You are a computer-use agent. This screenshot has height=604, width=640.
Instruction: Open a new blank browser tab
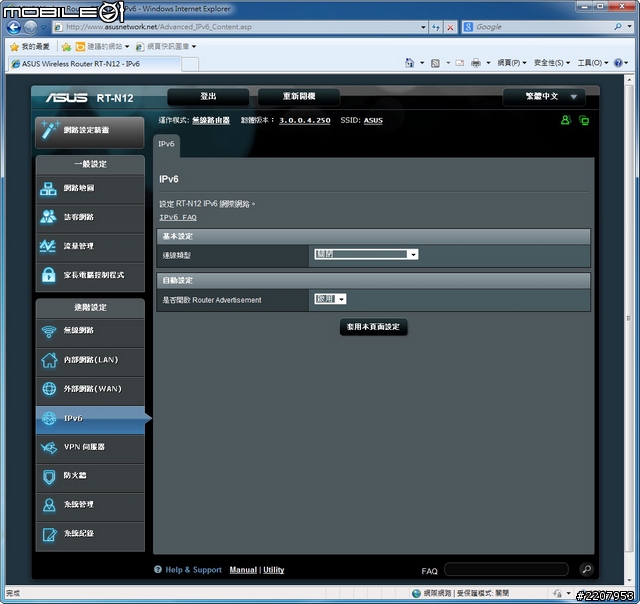tap(190, 64)
